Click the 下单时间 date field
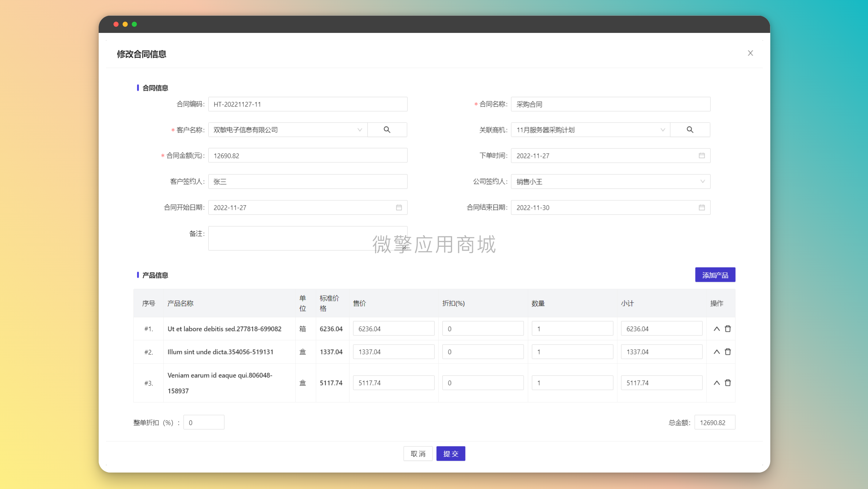This screenshot has height=489, width=868. [610, 155]
